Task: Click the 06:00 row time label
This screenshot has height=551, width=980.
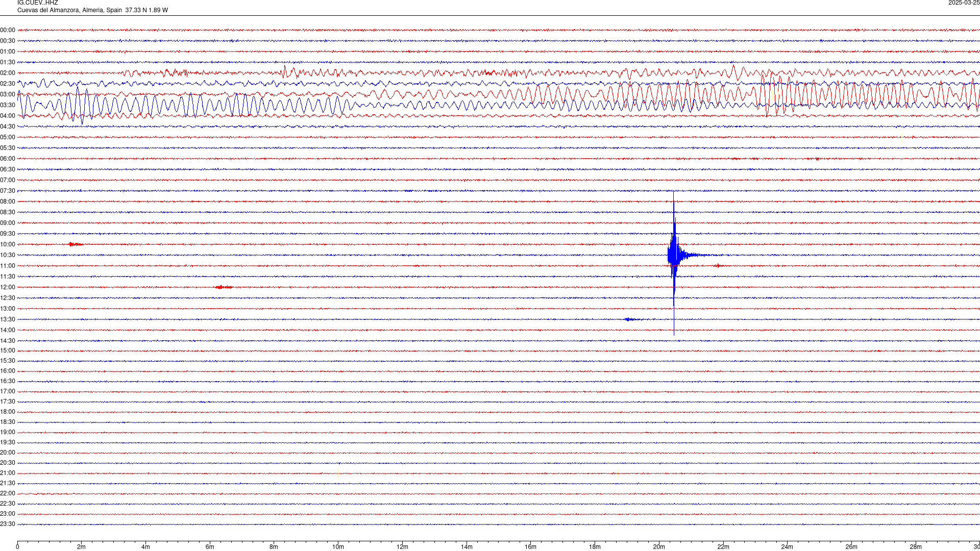Action: coord(8,159)
